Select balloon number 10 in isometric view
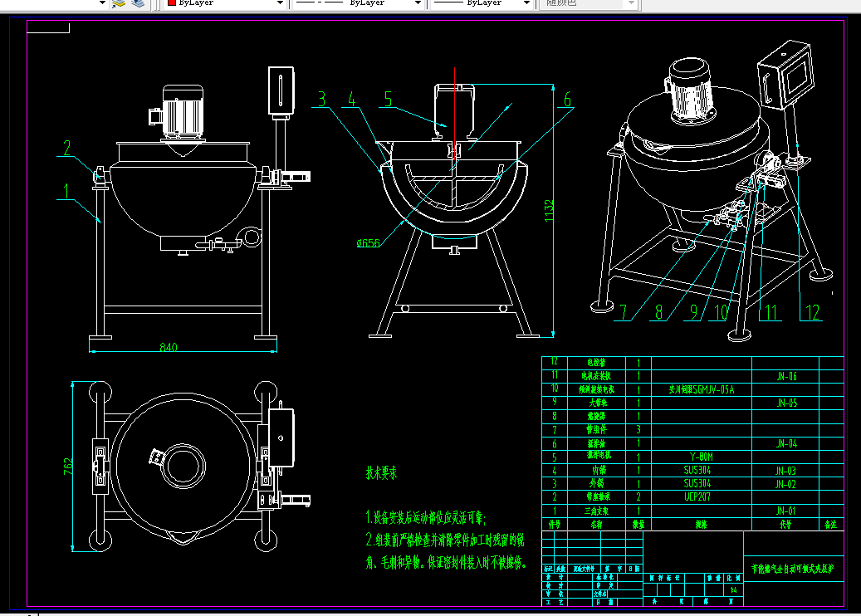Image resolution: width=861 pixels, height=616 pixels. pos(721,312)
